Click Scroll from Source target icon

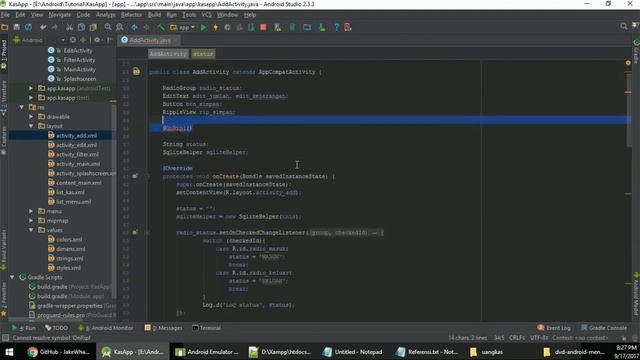pos(73,40)
